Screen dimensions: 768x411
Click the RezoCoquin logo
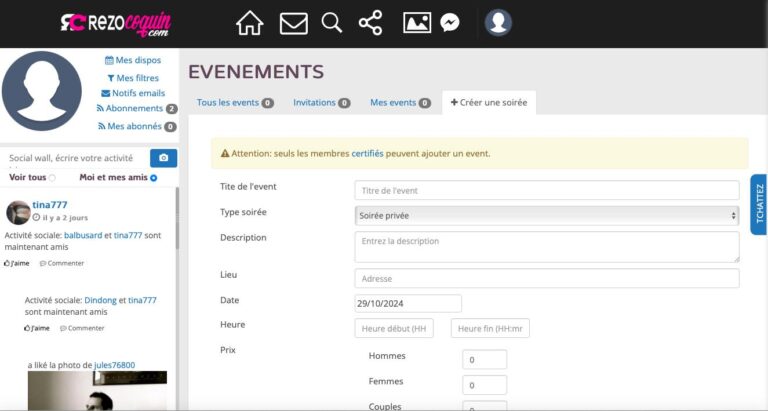click(116, 24)
